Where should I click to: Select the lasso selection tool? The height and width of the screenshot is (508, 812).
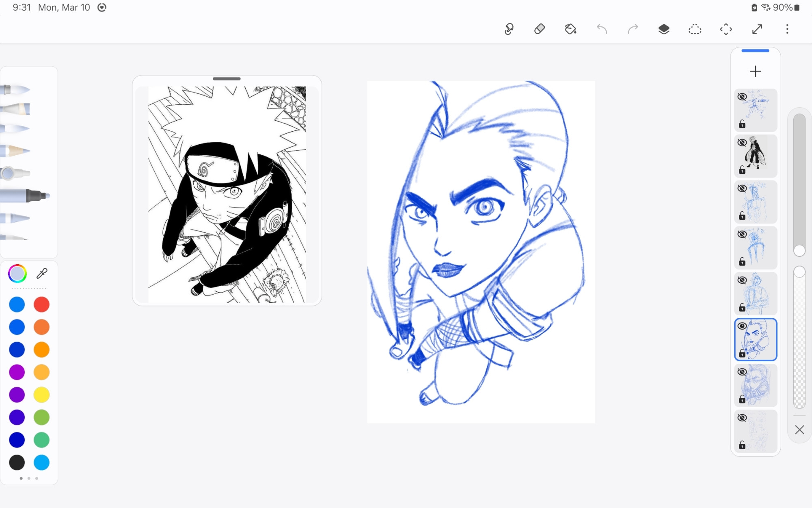coord(695,29)
